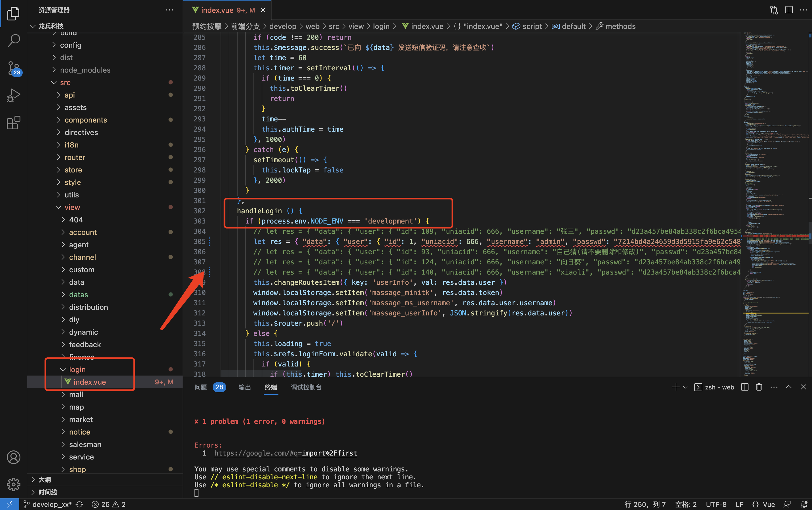
Task: Open the Accounts icon in activity bar
Action: click(x=14, y=457)
